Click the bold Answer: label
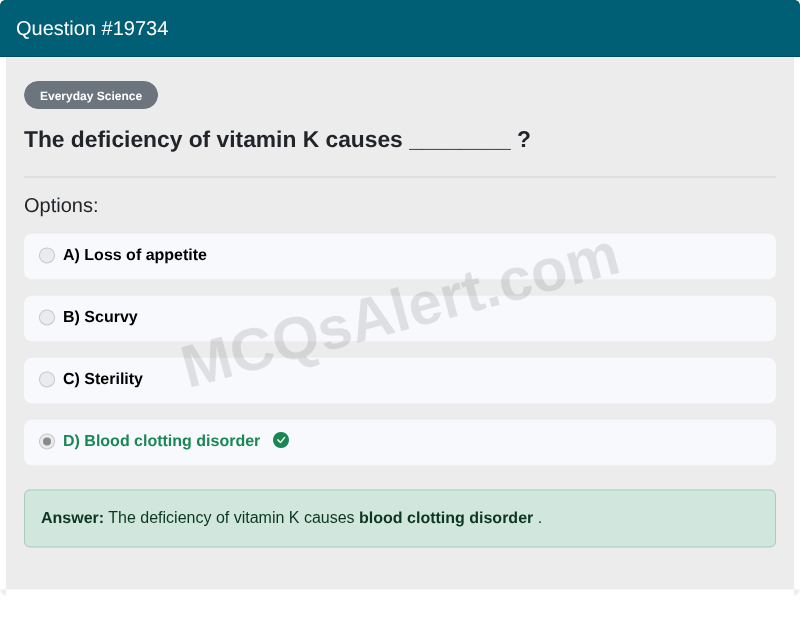 coord(72,517)
